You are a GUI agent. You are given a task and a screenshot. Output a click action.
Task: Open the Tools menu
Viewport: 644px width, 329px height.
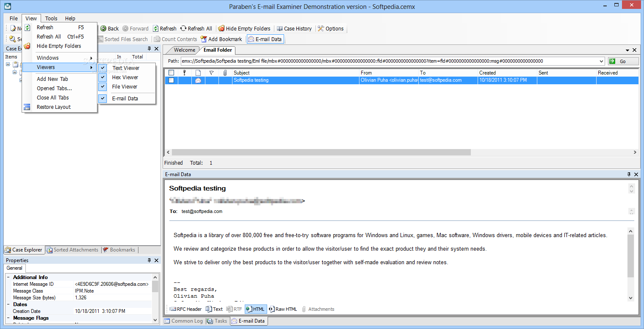(x=51, y=18)
